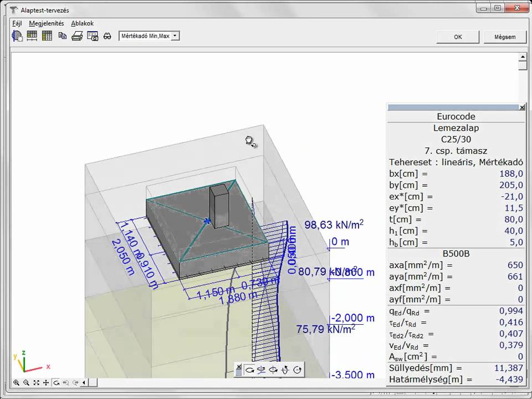The width and height of the screenshot is (532, 399).
Task: Click the Lemezalap heading text
Action: click(456, 128)
